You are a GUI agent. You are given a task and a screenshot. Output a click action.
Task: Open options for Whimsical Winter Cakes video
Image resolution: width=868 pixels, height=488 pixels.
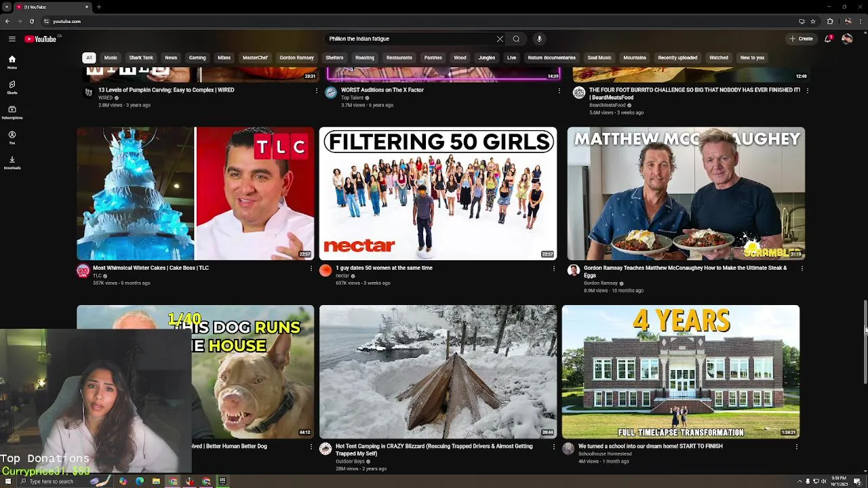311,268
